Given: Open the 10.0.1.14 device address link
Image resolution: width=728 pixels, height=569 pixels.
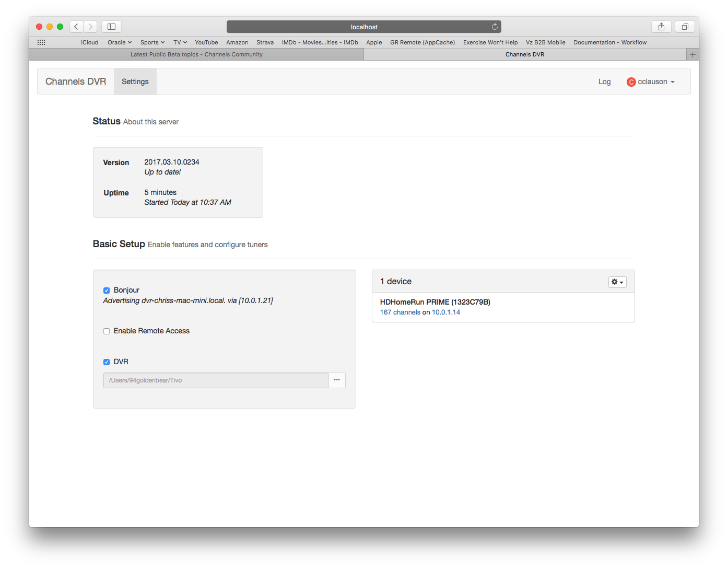Looking at the screenshot, I should point(446,312).
